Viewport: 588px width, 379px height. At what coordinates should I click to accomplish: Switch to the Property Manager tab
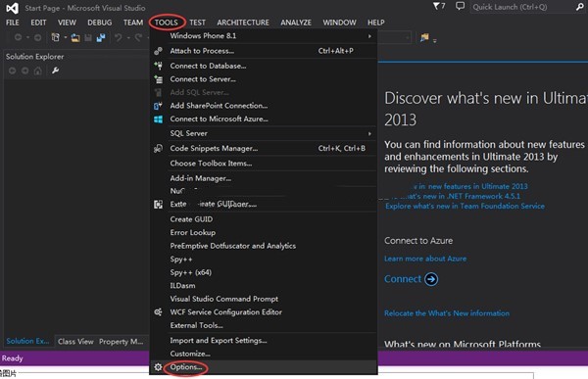pyautogui.click(x=121, y=342)
